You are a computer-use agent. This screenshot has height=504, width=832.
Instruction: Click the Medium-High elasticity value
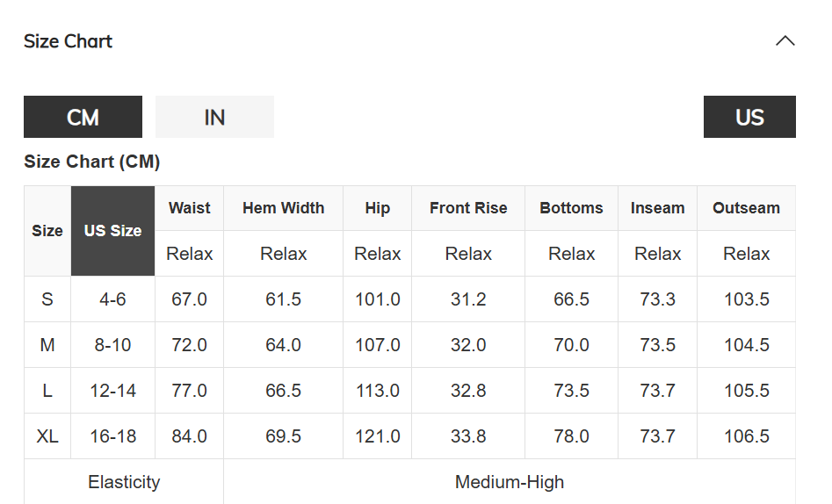[x=510, y=482]
